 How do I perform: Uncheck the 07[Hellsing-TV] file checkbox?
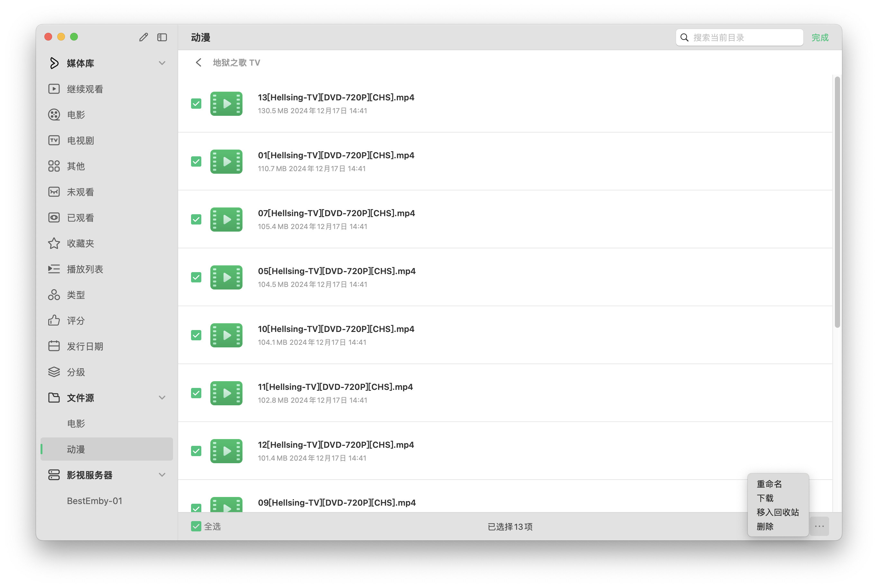(x=196, y=220)
